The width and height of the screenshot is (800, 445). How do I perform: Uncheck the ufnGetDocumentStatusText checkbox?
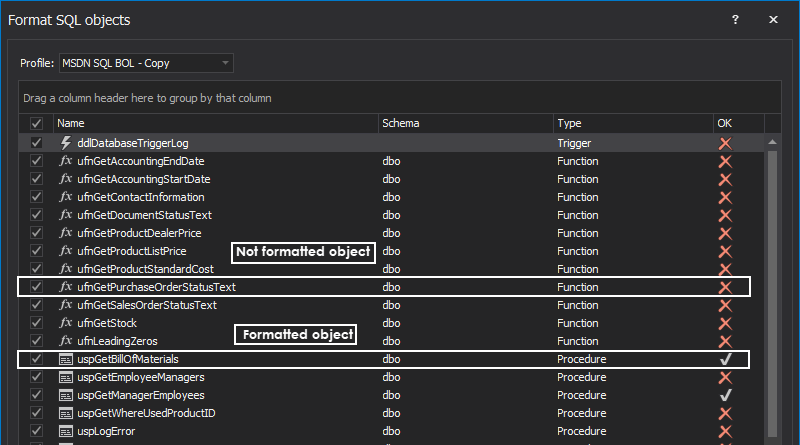click(x=37, y=215)
